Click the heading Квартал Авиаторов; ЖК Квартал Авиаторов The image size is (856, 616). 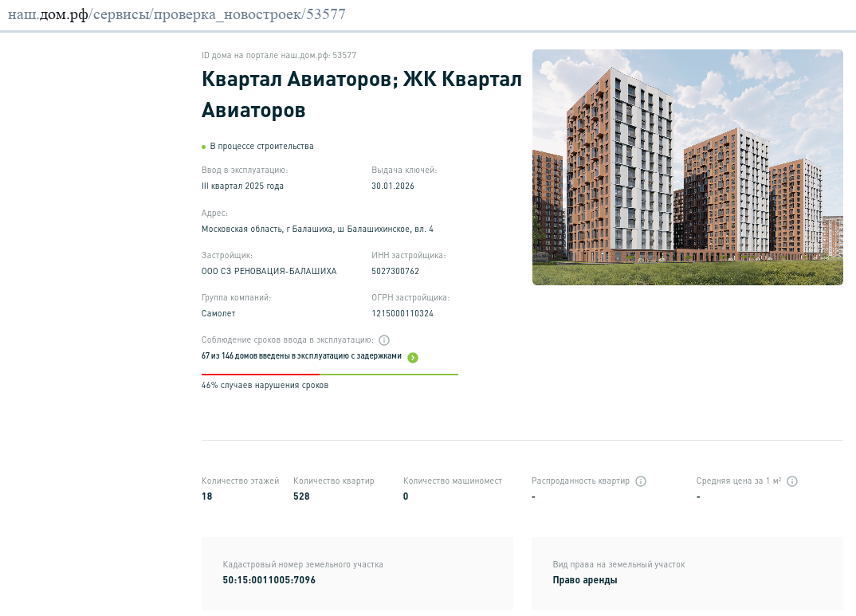tap(361, 94)
